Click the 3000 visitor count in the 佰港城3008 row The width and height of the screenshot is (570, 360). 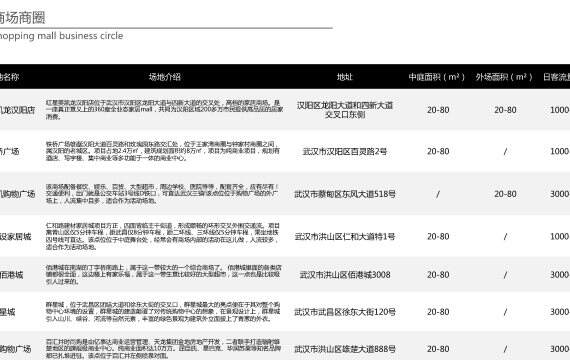pyautogui.click(x=560, y=275)
